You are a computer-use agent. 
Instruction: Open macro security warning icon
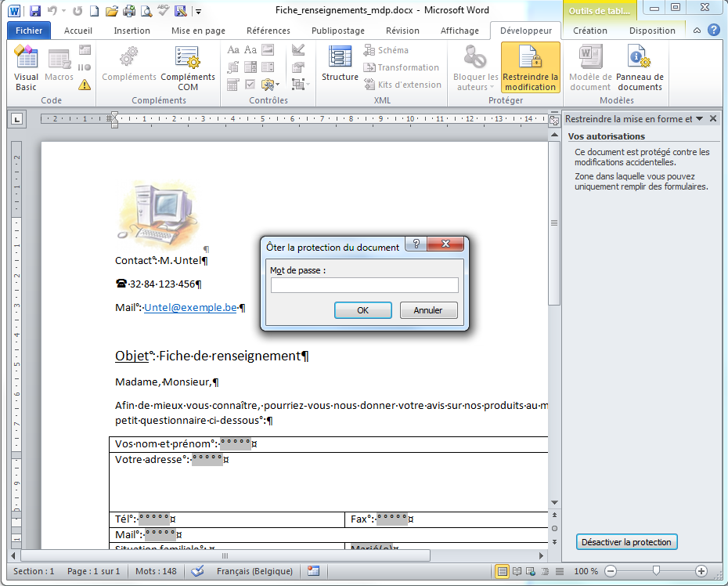(x=85, y=85)
